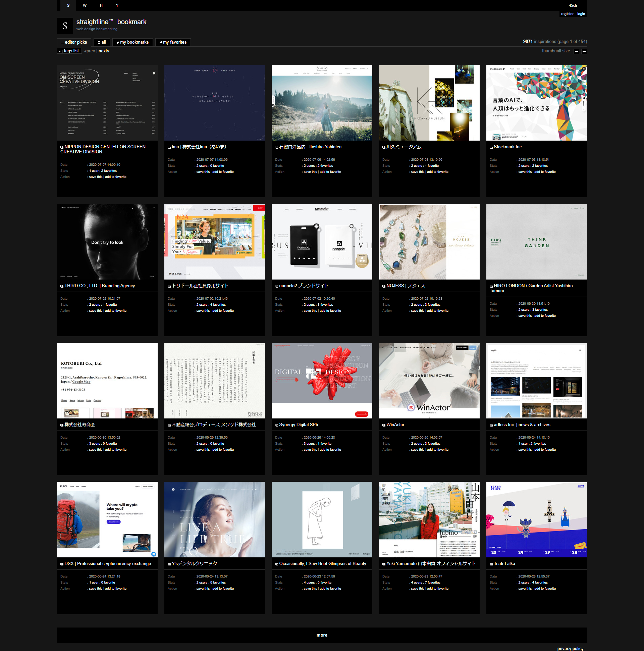644x651 pixels.
Task: Open the my favorites tab
Action: click(173, 43)
